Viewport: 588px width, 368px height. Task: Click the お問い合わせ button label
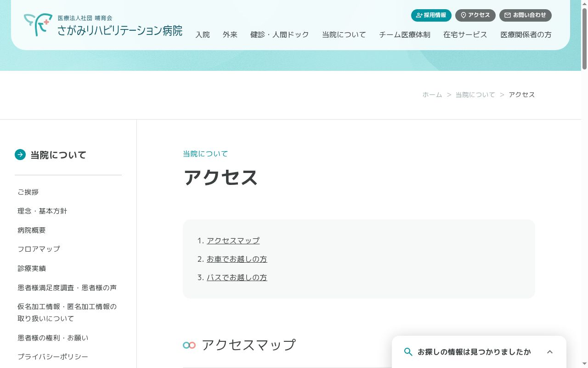point(530,15)
